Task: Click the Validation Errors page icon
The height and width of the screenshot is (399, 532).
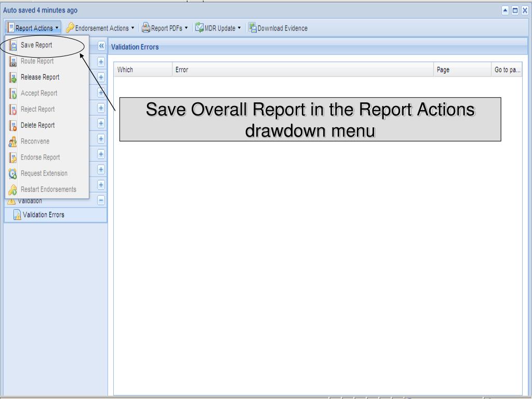Action: pyautogui.click(x=17, y=215)
